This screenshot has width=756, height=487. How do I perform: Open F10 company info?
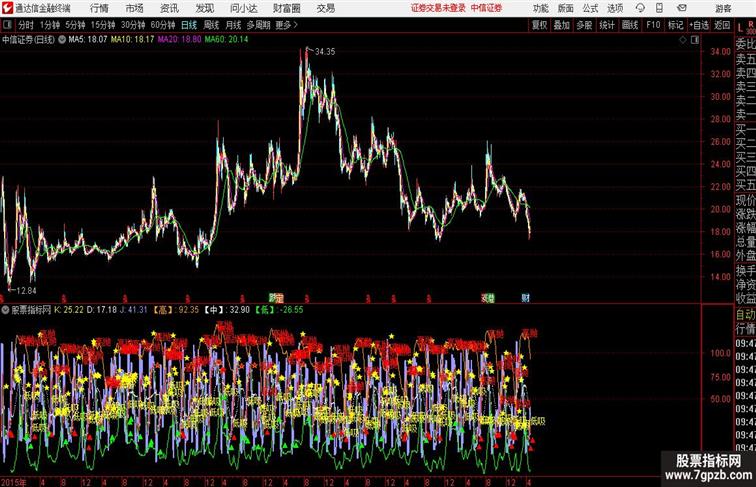point(653,25)
